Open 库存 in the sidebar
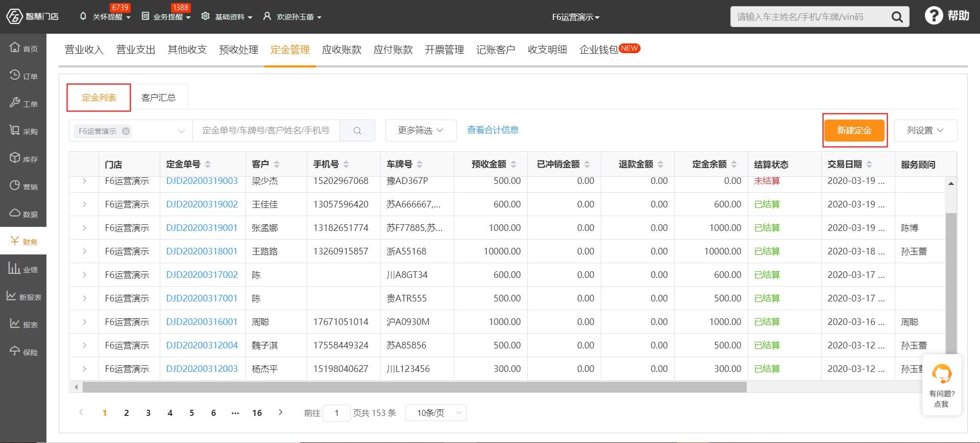980x443 pixels. tap(23, 158)
